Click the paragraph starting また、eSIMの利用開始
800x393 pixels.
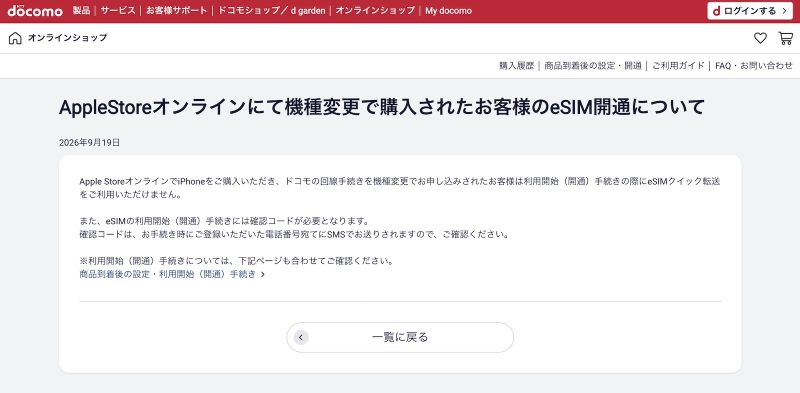click(224, 222)
